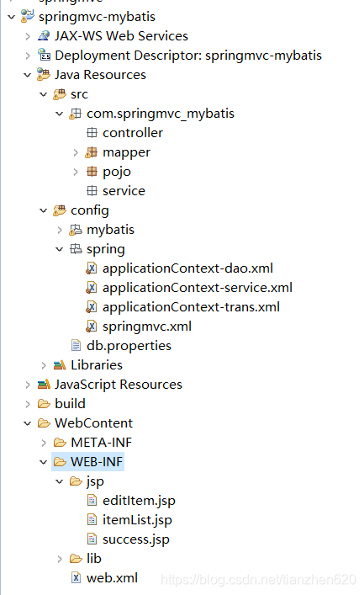The height and width of the screenshot is (595, 364).
Task: Expand the lib folder
Action: pyautogui.click(x=60, y=559)
